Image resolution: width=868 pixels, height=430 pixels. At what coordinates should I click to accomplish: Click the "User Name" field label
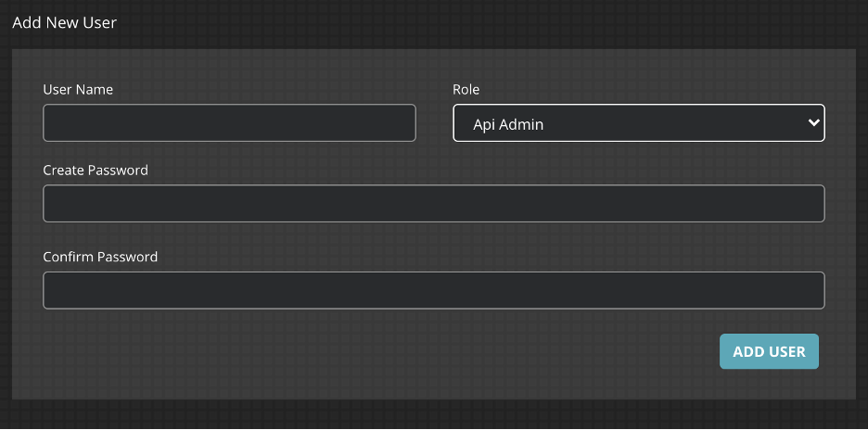[x=78, y=90]
